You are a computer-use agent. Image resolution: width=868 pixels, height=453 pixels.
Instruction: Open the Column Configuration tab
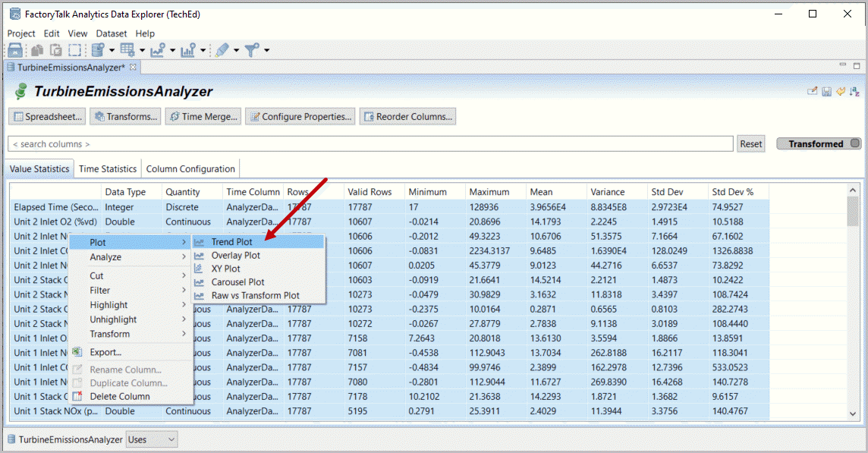pyautogui.click(x=190, y=169)
